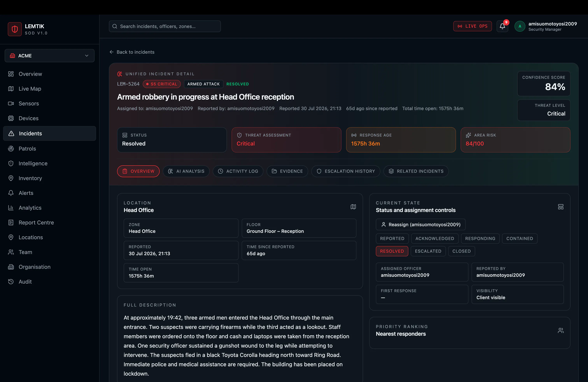Open Incidents in the sidebar
Screen dimensions: 588x382
coord(49,133)
